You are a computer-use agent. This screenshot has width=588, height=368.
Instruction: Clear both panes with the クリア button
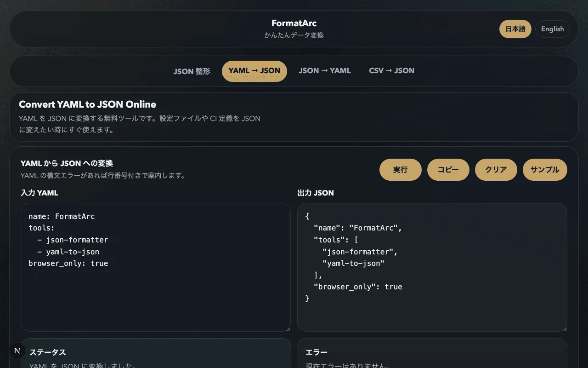(496, 170)
